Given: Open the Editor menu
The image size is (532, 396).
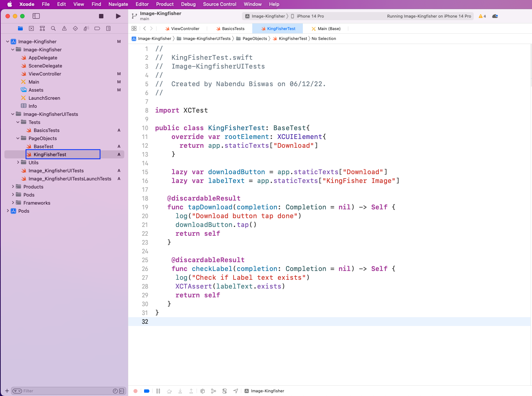Looking at the screenshot, I should point(142,4).
